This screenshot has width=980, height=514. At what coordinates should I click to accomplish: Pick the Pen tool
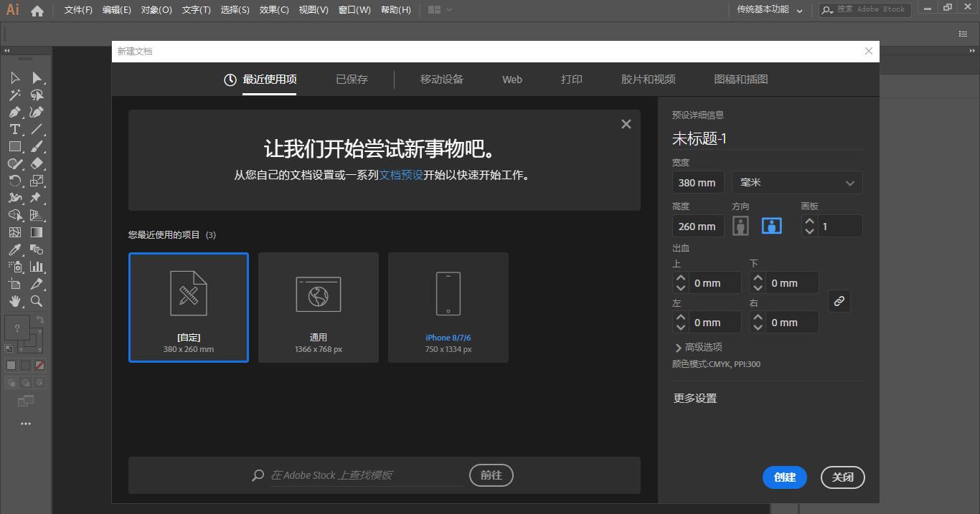(x=15, y=112)
